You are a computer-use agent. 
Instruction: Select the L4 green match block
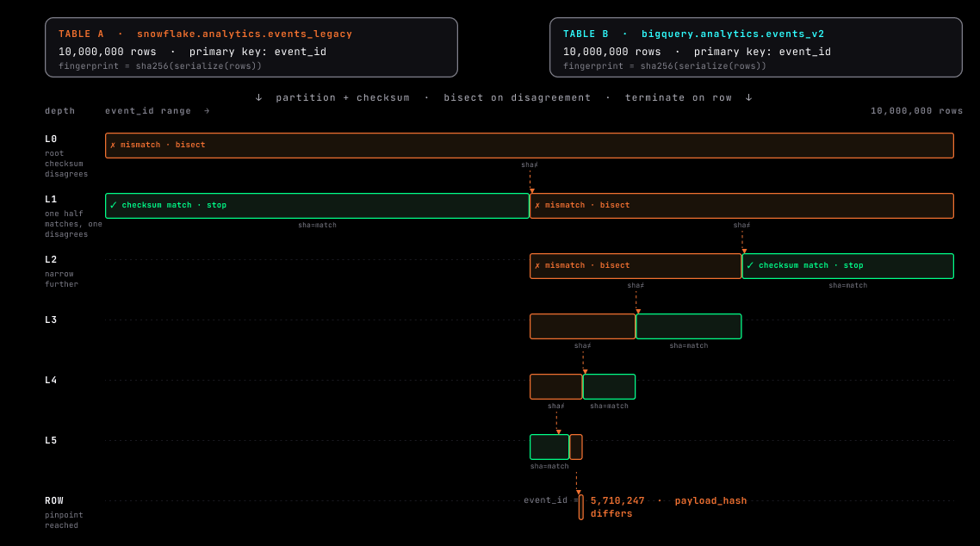click(610, 387)
